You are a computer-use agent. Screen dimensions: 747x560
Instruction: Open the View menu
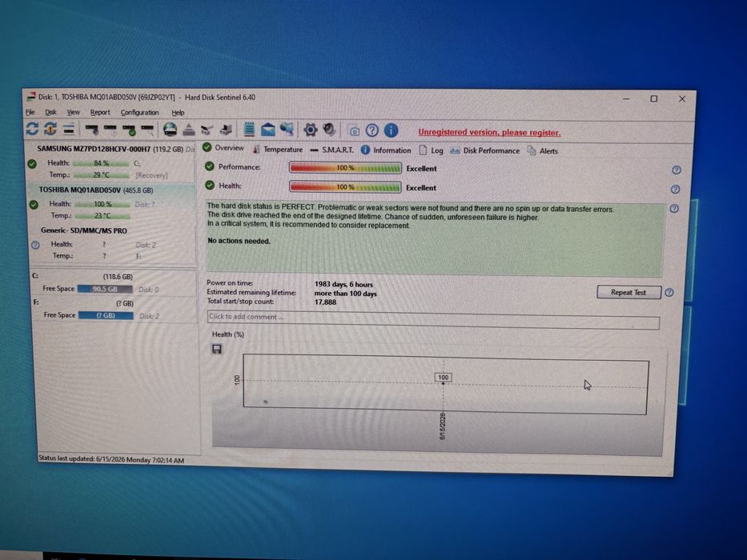[73, 112]
